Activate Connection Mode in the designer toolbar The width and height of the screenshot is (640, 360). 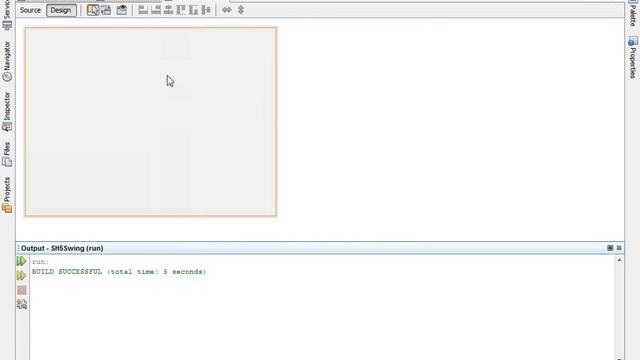pos(106,10)
